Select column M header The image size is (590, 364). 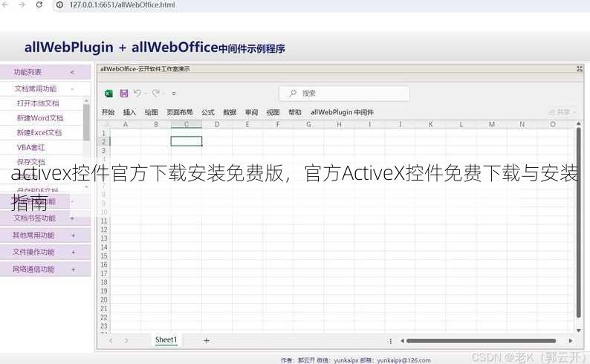pyautogui.click(x=492, y=124)
